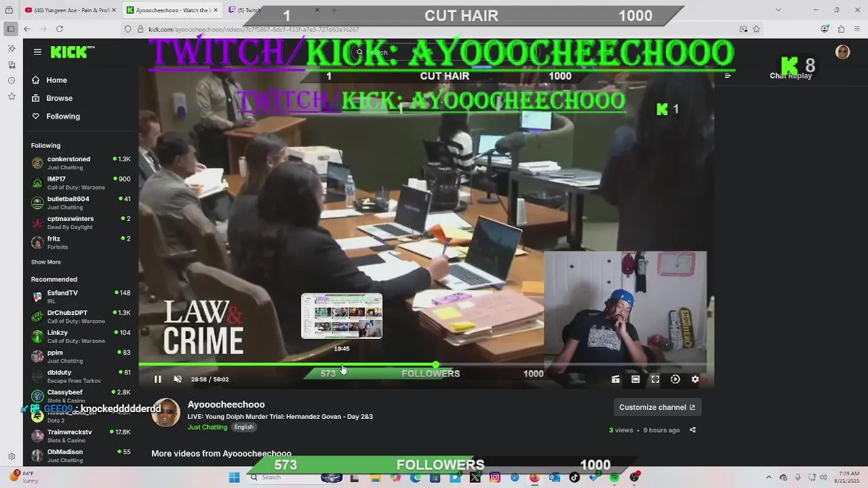
Task: Open Linkzy recommended channel
Action: pos(80,336)
